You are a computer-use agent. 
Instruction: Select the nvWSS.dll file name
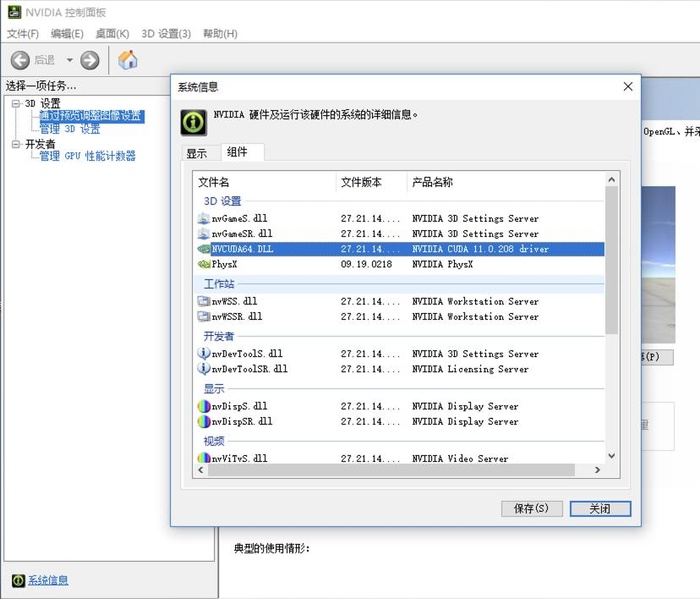234,301
